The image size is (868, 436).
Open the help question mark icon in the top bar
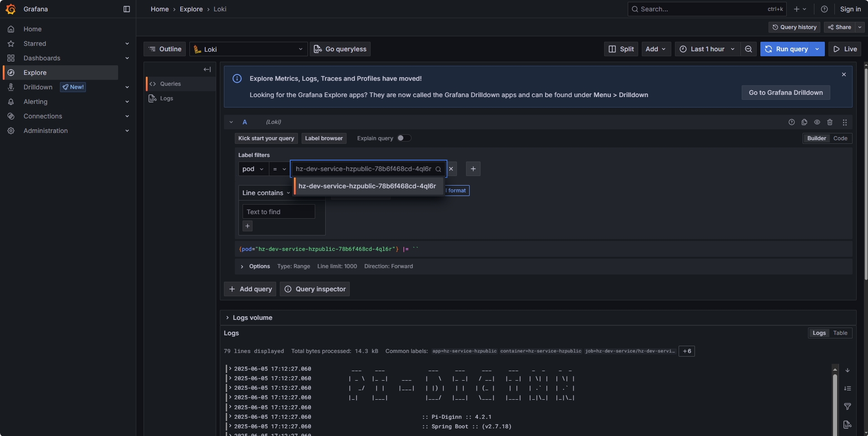(824, 9)
